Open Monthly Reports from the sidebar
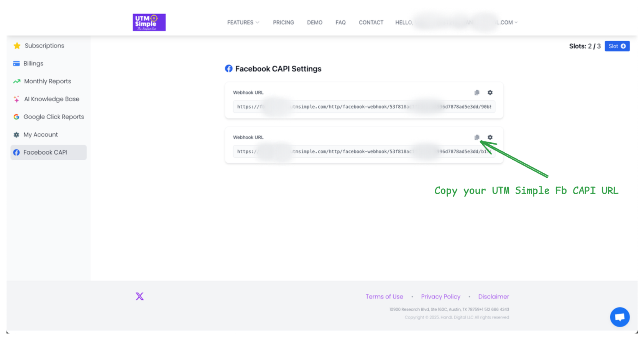The height and width of the screenshot is (340, 644). (47, 81)
